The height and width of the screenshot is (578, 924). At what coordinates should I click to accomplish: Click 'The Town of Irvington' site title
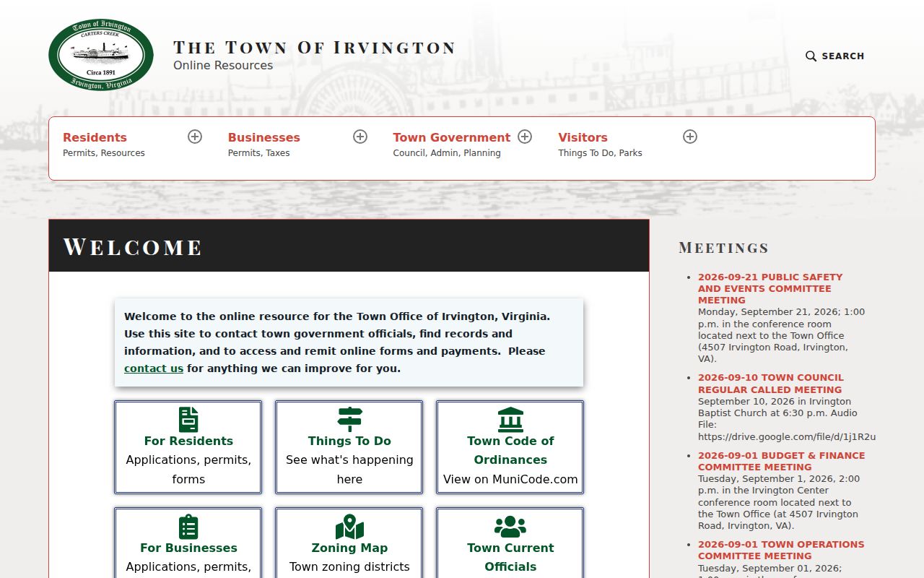315,48
